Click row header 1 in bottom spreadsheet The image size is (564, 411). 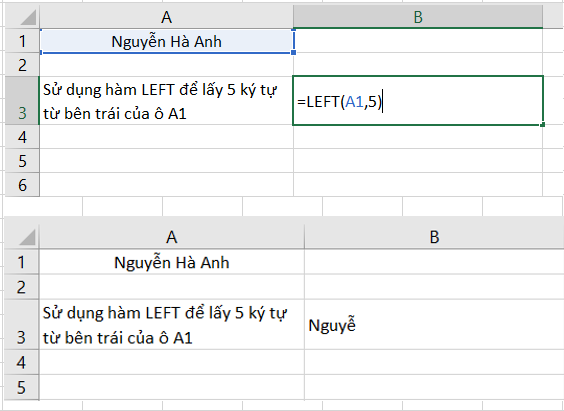click(x=22, y=262)
